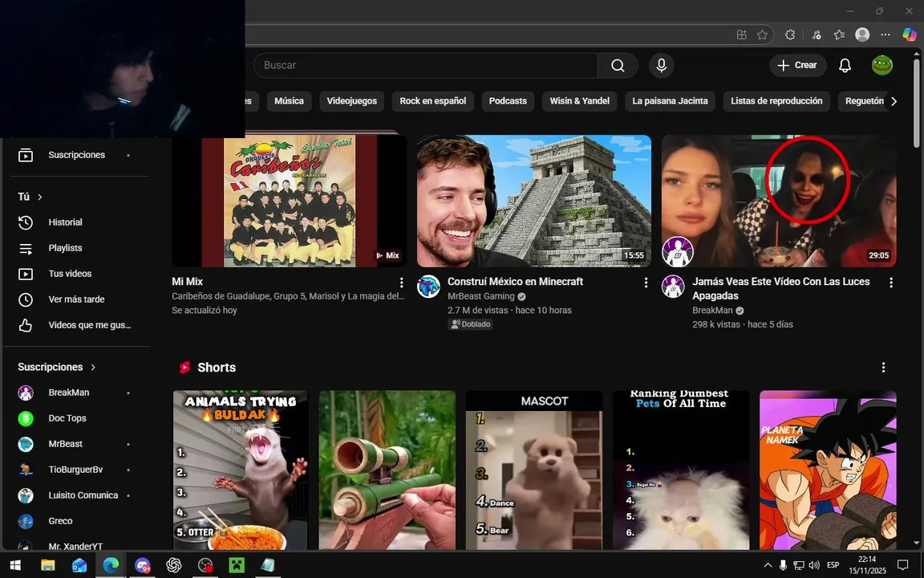
Task: Open taskbar volume control
Action: pyautogui.click(x=814, y=565)
